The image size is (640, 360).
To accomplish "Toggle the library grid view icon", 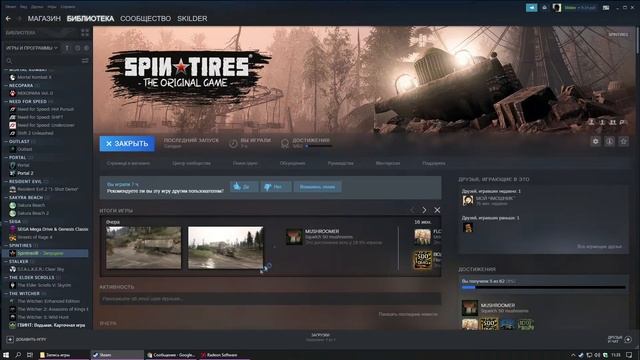I will [x=85, y=33].
